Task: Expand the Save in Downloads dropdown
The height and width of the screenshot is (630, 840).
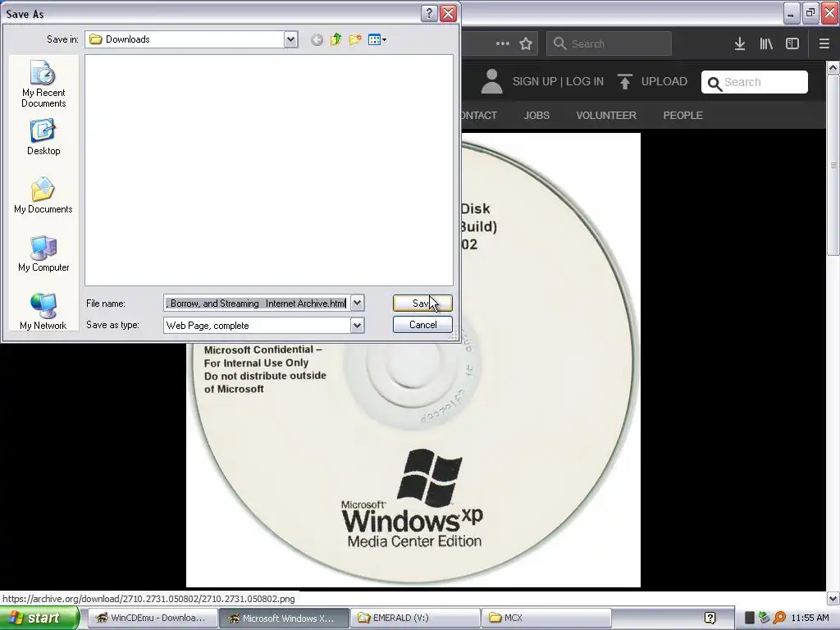Action: (290, 39)
